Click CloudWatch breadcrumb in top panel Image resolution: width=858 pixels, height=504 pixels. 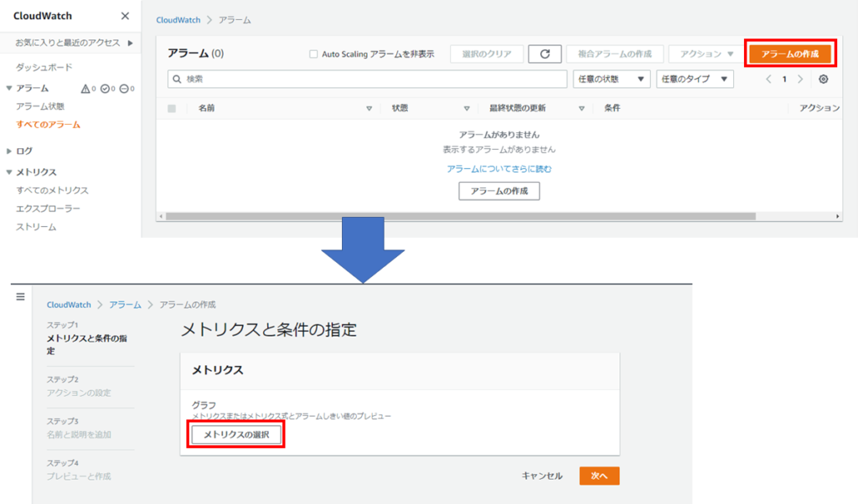[x=178, y=20]
